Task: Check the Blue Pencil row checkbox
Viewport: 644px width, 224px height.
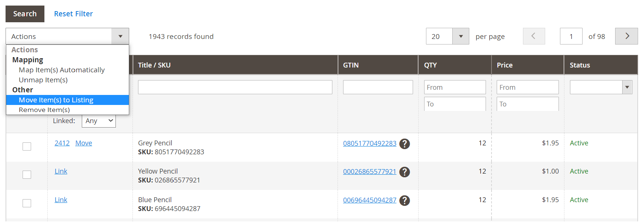Action: (27, 203)
